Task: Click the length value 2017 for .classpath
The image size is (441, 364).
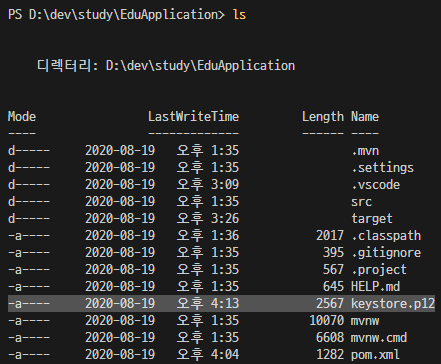Action: [330, 236]
